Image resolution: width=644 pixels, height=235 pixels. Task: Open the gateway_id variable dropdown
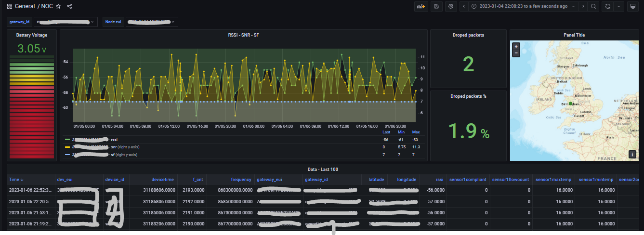click(66, 22)
